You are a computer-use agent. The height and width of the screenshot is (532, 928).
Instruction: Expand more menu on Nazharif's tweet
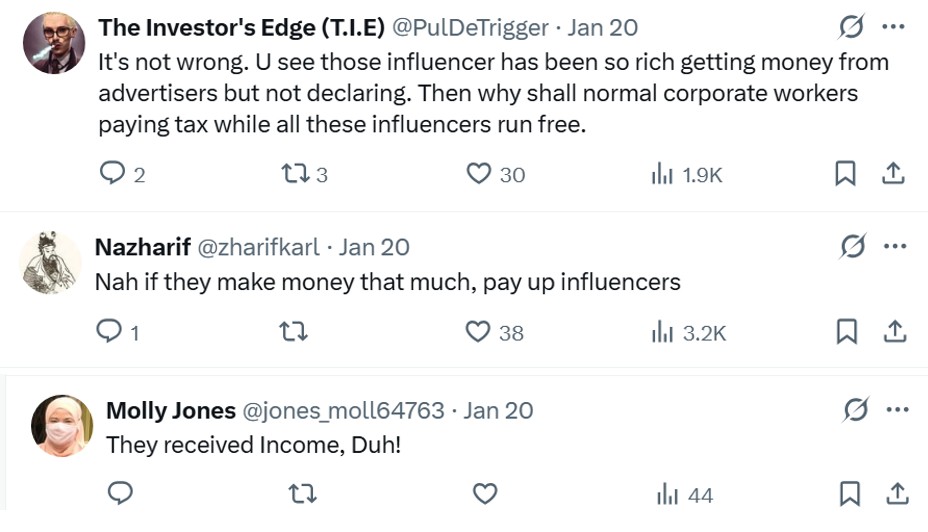(896, 246)
